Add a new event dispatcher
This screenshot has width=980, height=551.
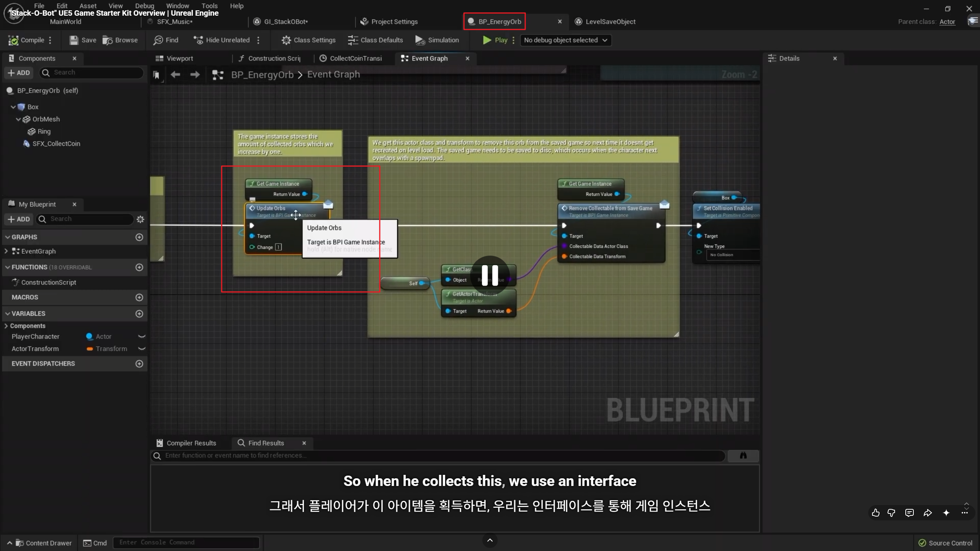pyautogui.click(x=139, y=364)
